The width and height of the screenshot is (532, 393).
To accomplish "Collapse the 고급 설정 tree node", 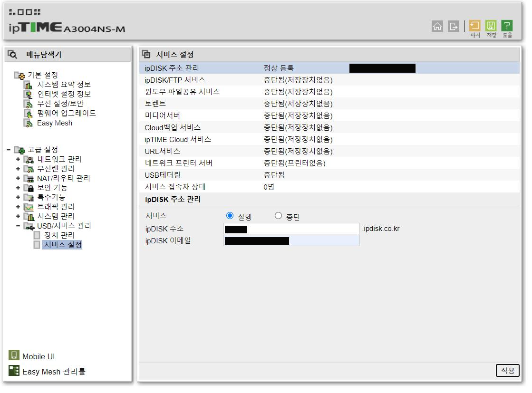I will 9,150.
